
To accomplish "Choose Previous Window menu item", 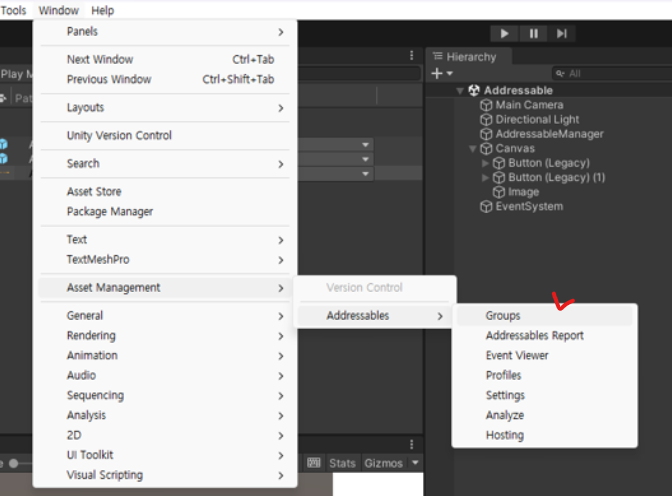I will (165, 79).
